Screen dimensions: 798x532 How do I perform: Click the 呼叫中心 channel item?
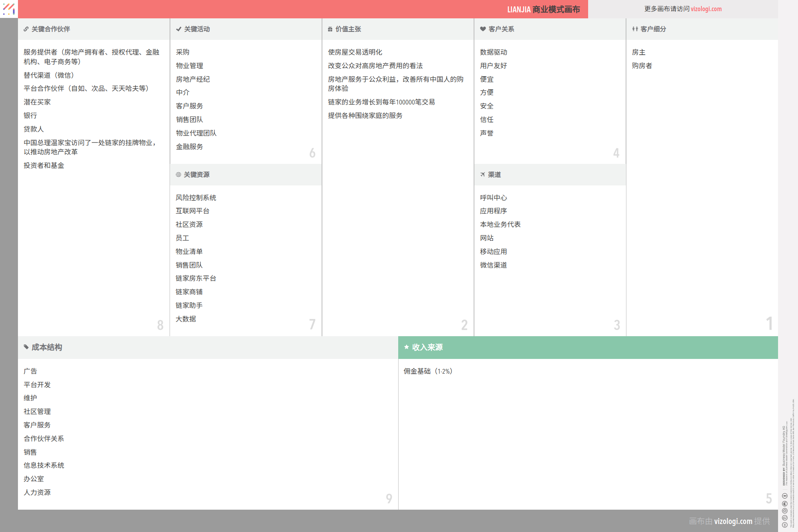click(493, 198)
